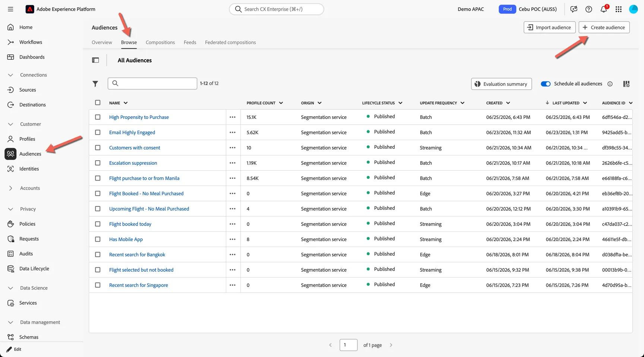The width and height of the screenshot is (644, 357).
Task: Switch to the Overview tab
Action: 102,42
